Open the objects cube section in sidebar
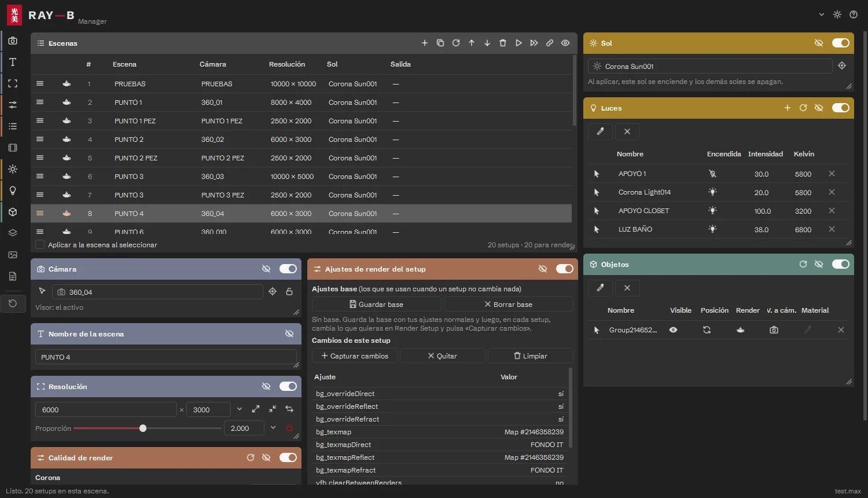This screenshot has width=868, height=498. (13, 212)
